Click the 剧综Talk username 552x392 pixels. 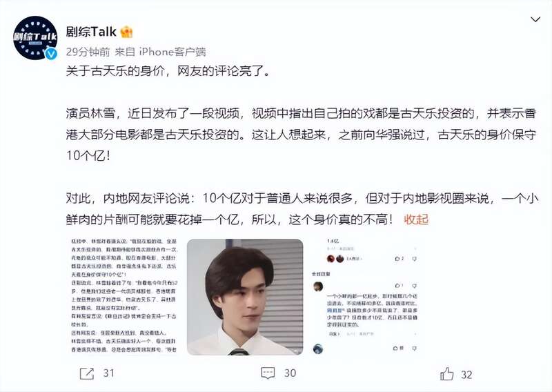[x=91, y=32]
